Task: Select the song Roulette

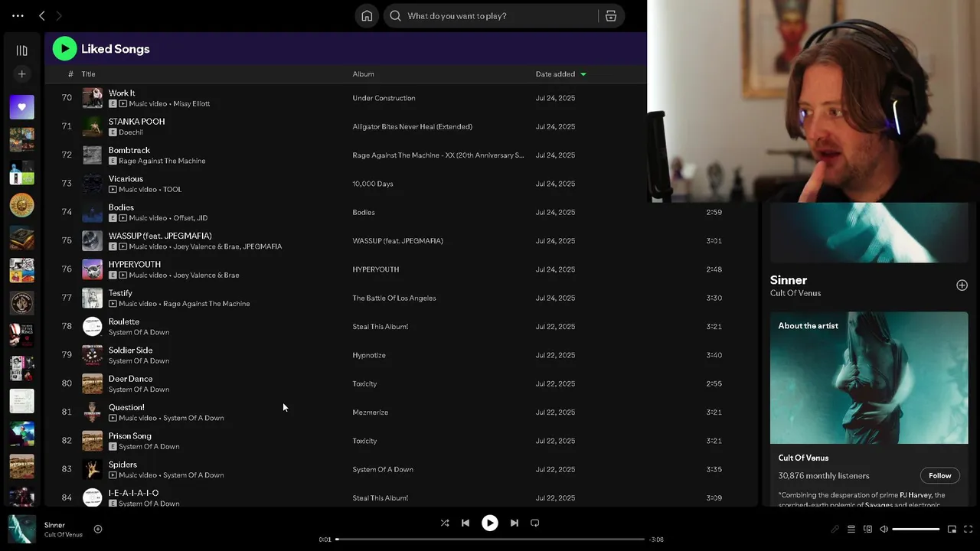Action: [123, 321]
